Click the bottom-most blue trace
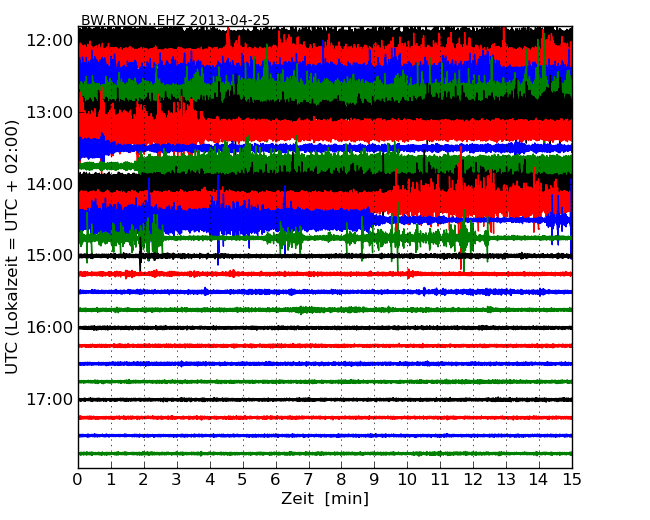The image size is (650, 520). coord(325,435)
